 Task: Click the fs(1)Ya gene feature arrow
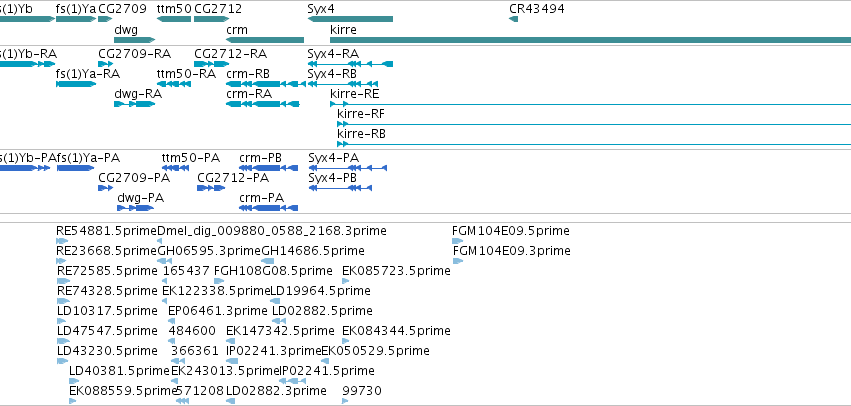76,19
